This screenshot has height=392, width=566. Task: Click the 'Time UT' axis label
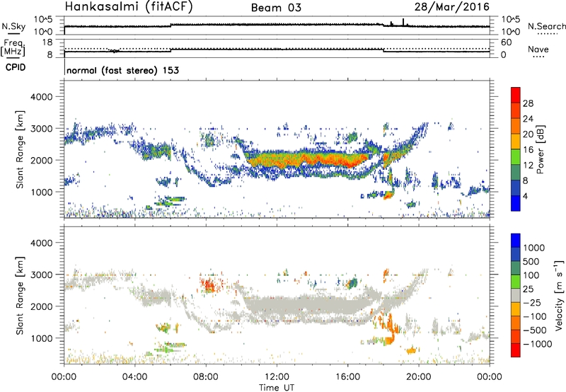[x=277, y=388]
